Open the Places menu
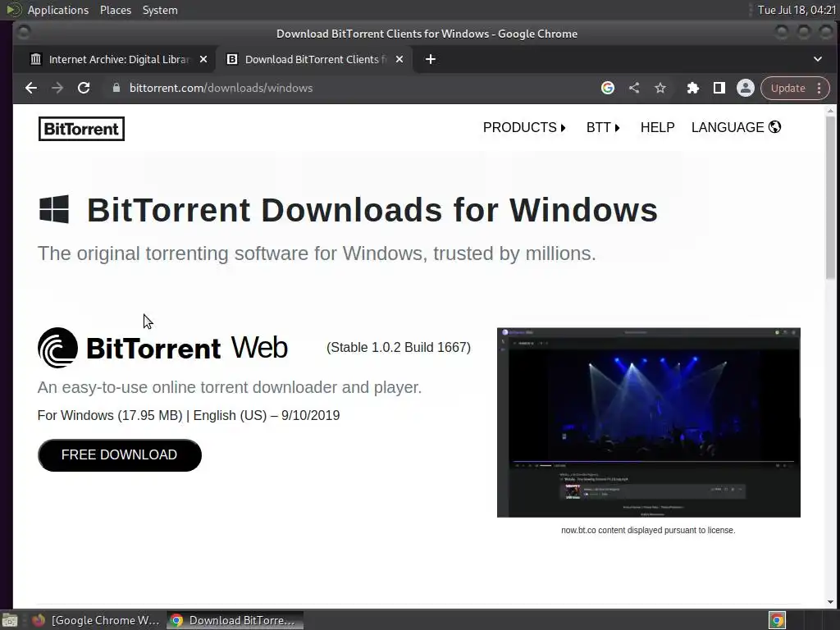The image size is (840, 630). tap(116, 10)
